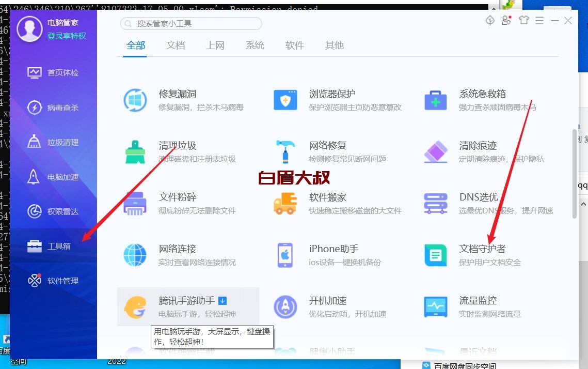The image size is (588, 369).
Task: Click the 登录享特权 login link
Action: (67, 36)
